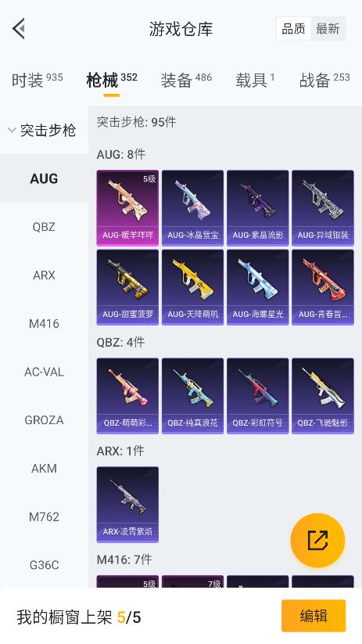Go to the 战备 tab

tap(324, 80)
